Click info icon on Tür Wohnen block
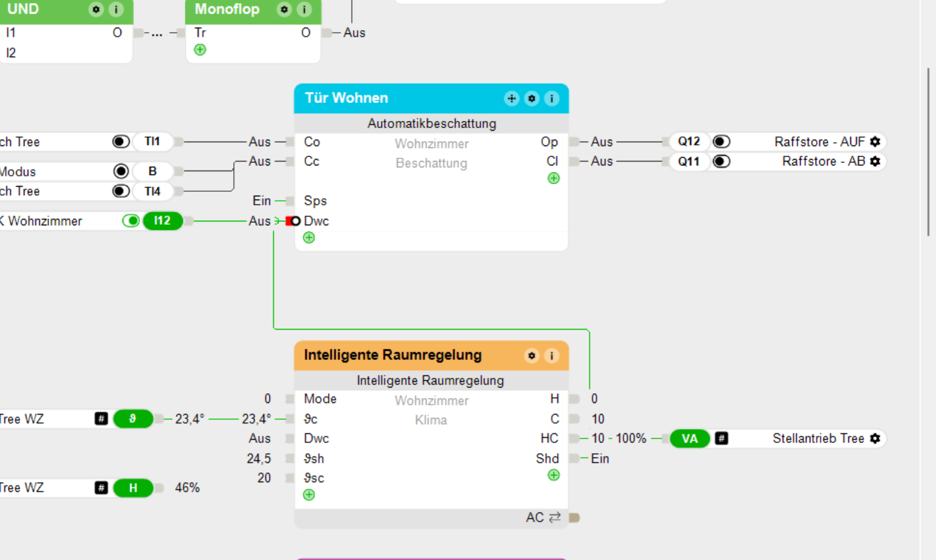 (551, 98)
